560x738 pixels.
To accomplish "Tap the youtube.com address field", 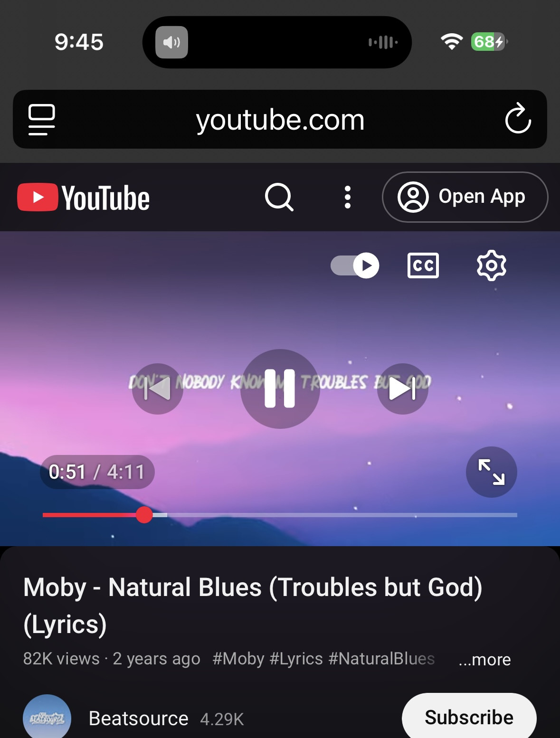I will [280, 120].
